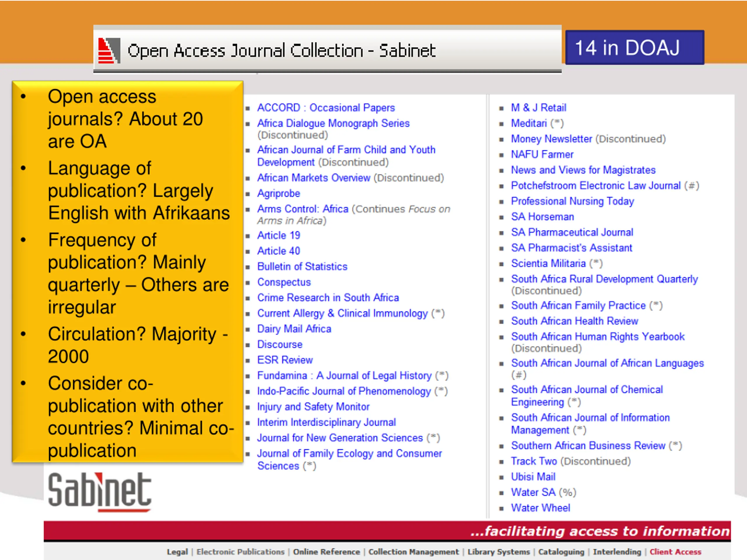The height and width of the screenshot is (560, 747).
Task: Go to Cataloguing footer menu
Action: [561, 552]
